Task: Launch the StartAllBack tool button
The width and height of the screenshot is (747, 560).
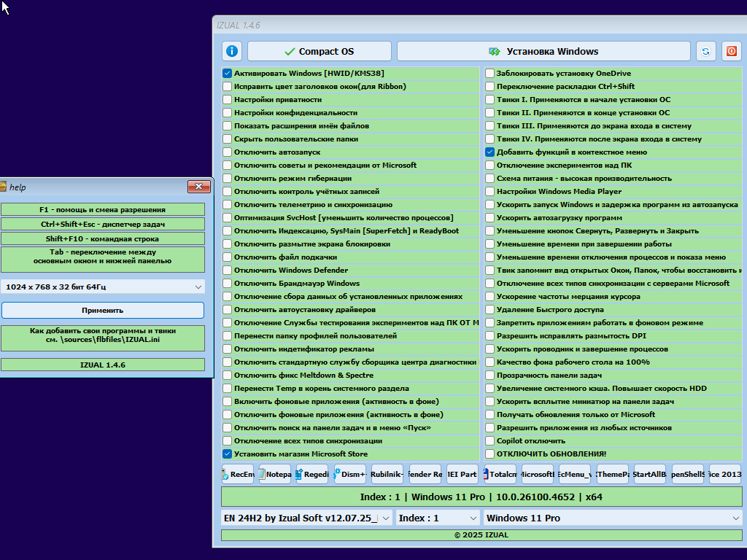Action: tap(650, 474)
